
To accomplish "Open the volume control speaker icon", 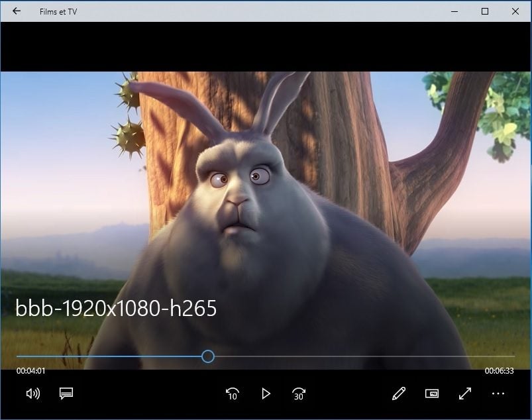I will [33, 394].
